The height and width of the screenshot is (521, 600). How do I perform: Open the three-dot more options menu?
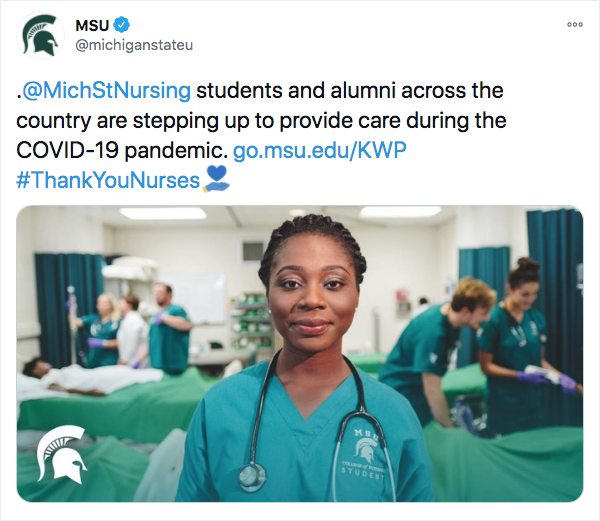coord(574,25)
